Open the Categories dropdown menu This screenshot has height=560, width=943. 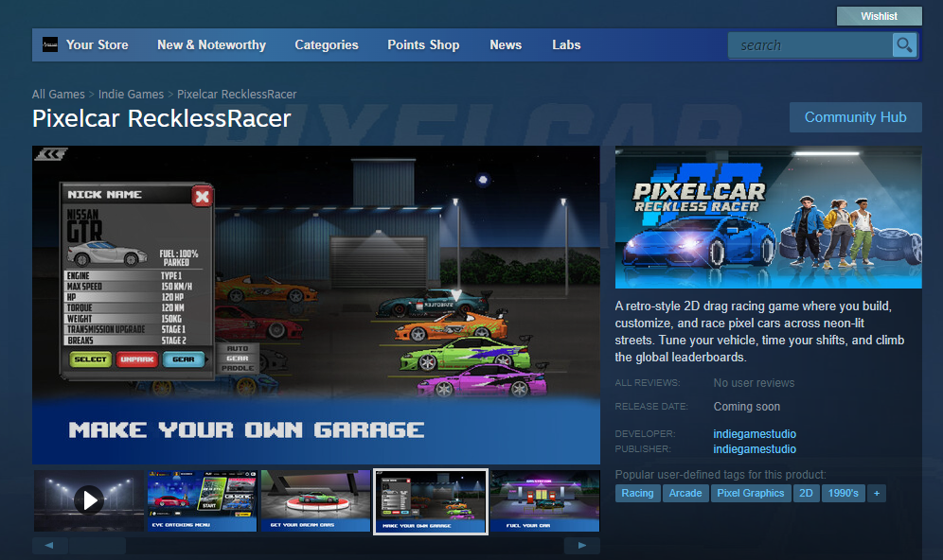coord(326,44)
